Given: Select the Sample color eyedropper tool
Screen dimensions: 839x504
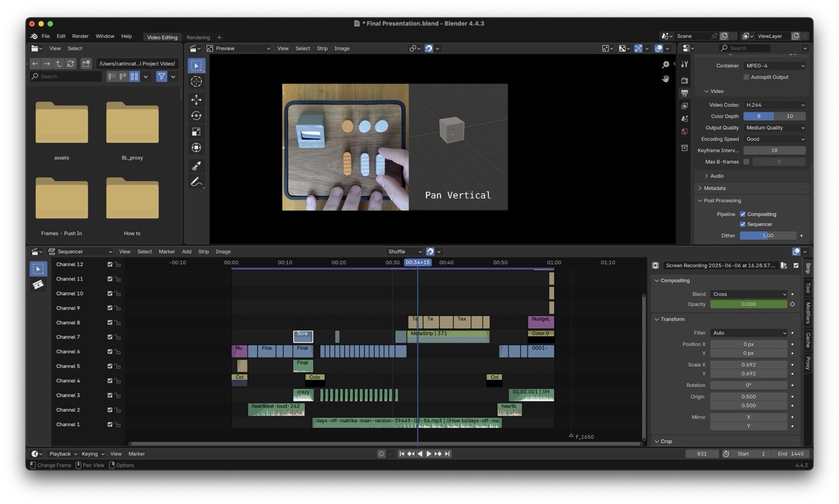Looking at the screenshot, I should click(x=196, y=165).
